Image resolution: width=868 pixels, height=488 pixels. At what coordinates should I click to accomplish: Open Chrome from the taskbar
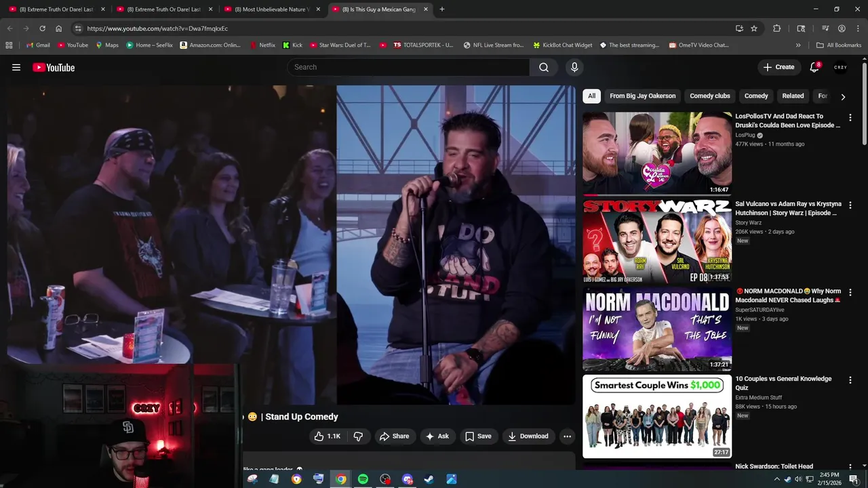click(x=340, y=479)
